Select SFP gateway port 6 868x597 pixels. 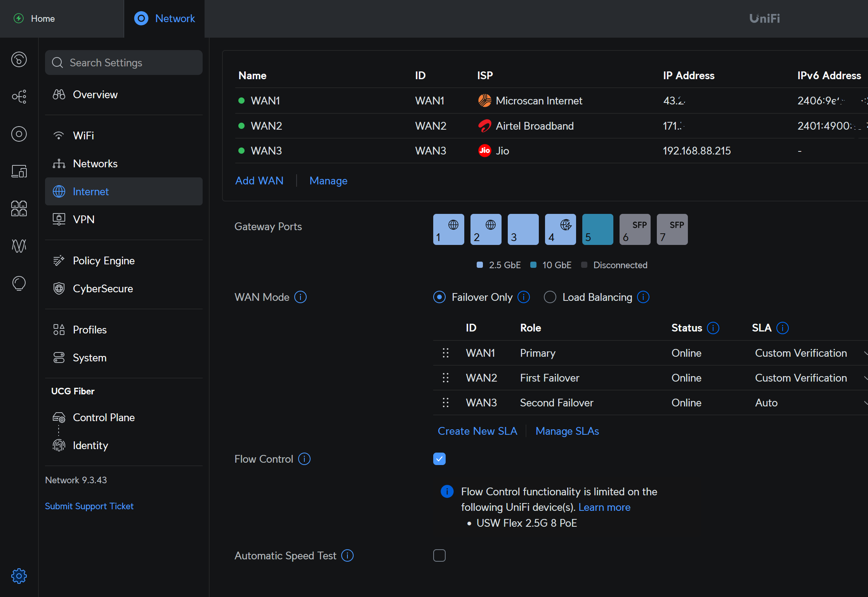click(635, 229)
